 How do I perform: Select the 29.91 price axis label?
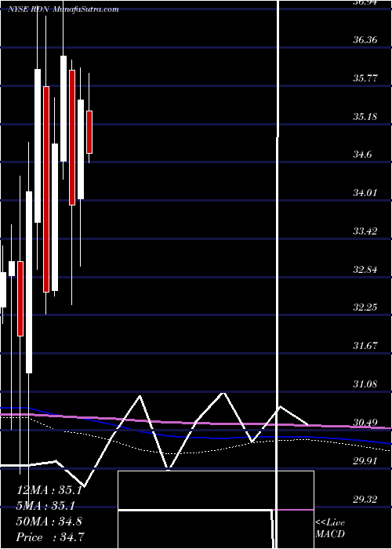365,461
